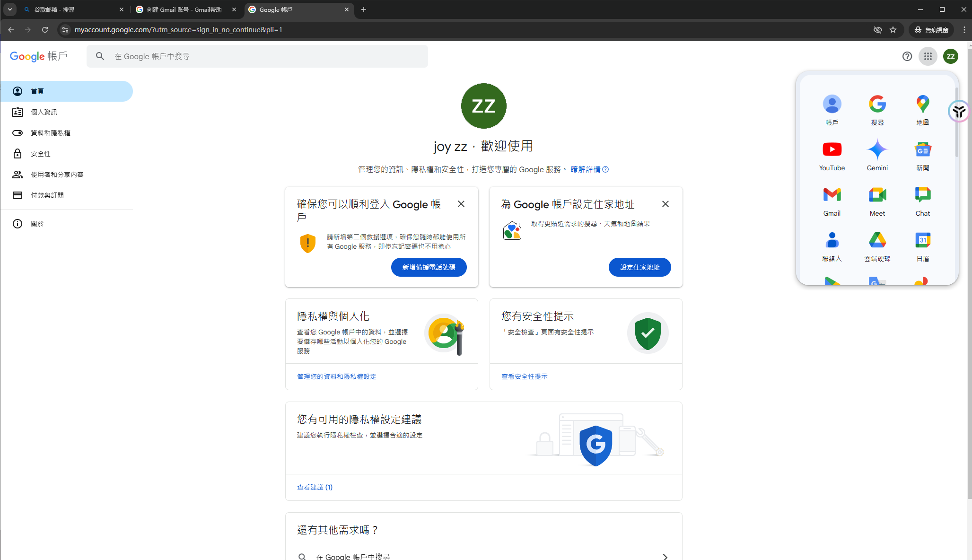This screenshot has width=972, height=560.
Task: Click the privacy checkup shield illustration
Action: (x=596, y=445)
